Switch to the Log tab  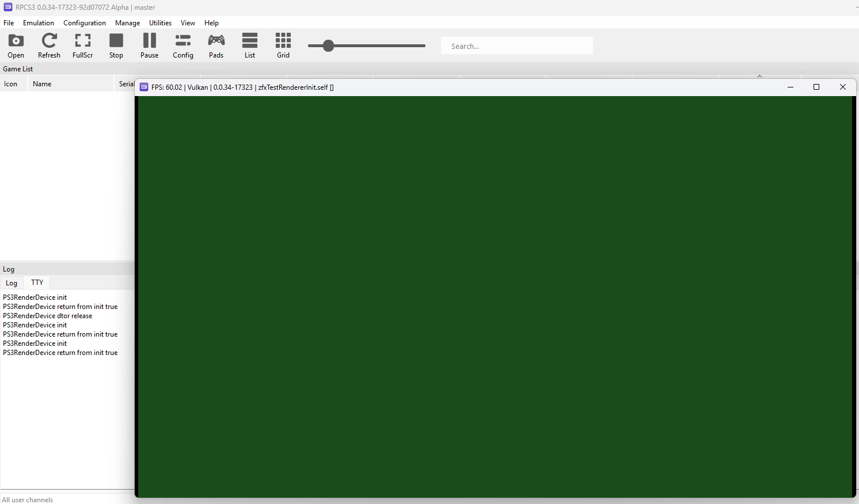point(12,283)
